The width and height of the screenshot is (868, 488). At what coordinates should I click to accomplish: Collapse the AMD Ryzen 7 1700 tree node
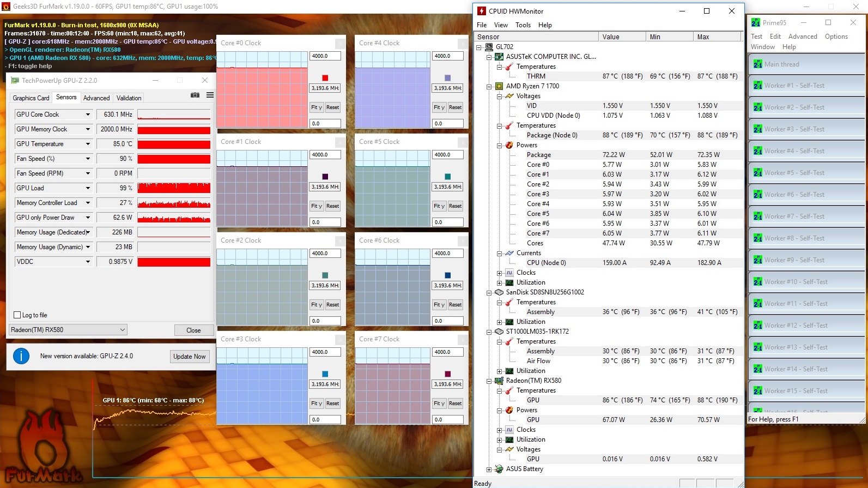point(489,86)
